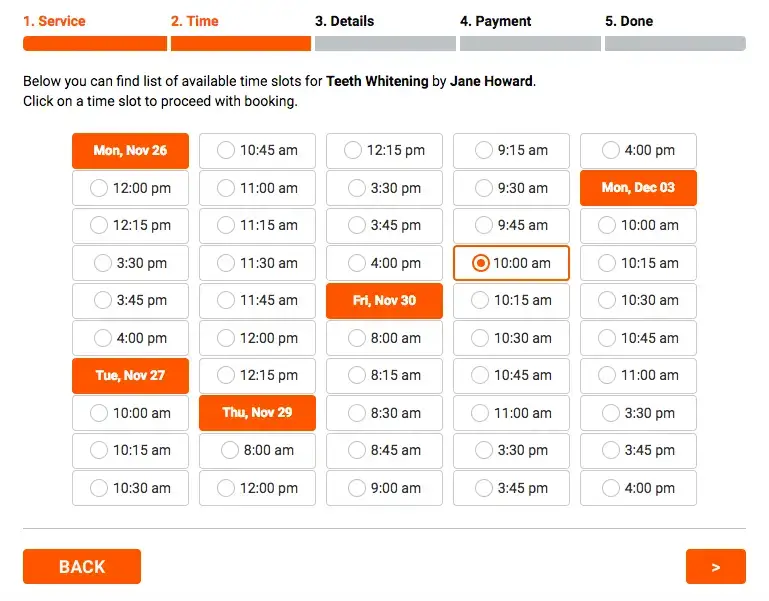Choose 8:00 am under Thu, Nov 29
Viewport: 769px width, 601px height.
(257, 450)
